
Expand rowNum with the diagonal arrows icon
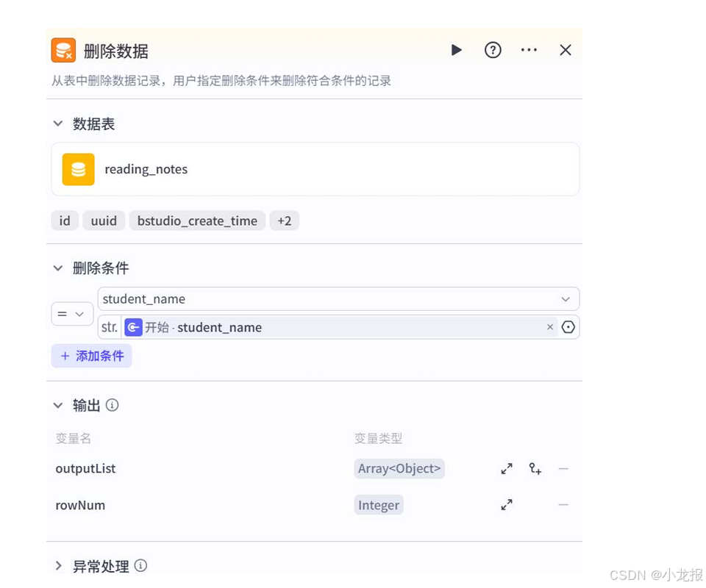pyautogui.click(x=507, y=505)
